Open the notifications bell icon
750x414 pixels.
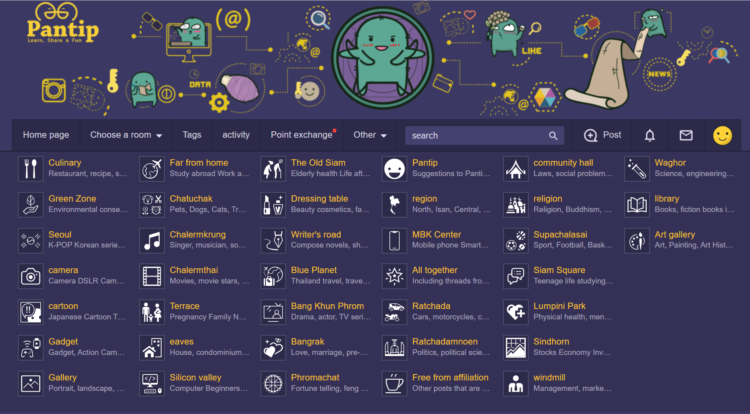650,136
